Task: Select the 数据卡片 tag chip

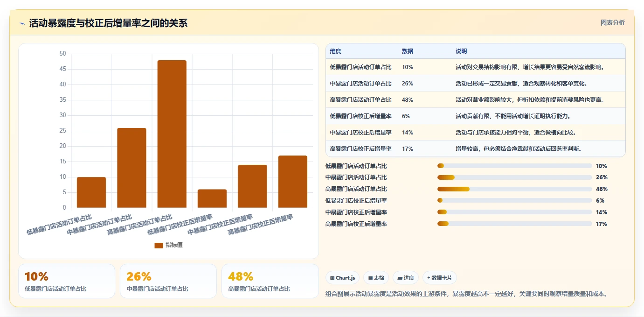Action: point(440,278)
